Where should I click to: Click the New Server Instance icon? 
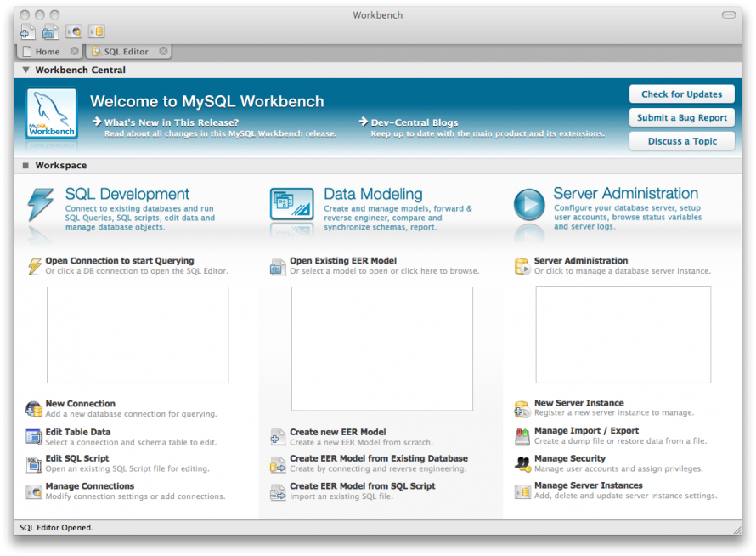pos(522,407)
